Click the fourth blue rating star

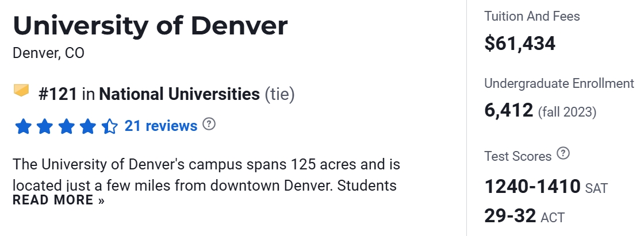click(x=87, y=126)
